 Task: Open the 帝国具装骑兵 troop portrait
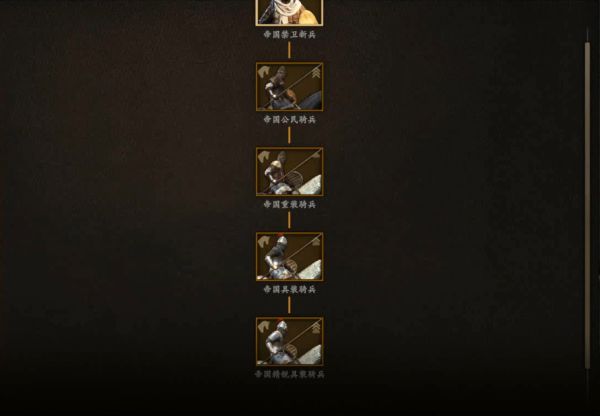290,257
